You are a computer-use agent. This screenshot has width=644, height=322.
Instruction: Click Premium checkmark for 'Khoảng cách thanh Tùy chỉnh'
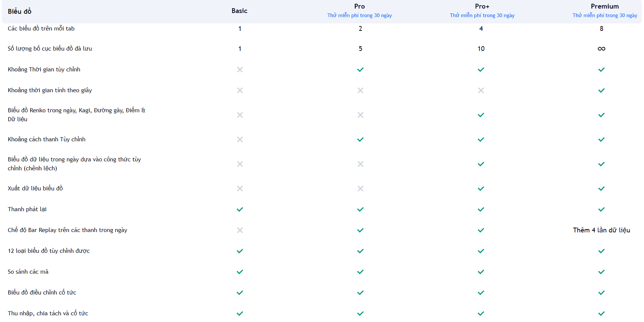click(x=602, y=139)
